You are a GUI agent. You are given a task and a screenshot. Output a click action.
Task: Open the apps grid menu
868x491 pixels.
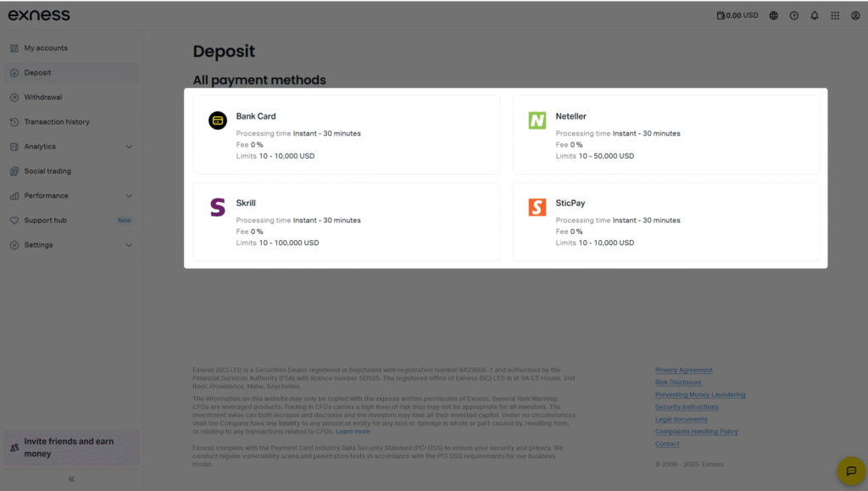(x=835, y=14)
